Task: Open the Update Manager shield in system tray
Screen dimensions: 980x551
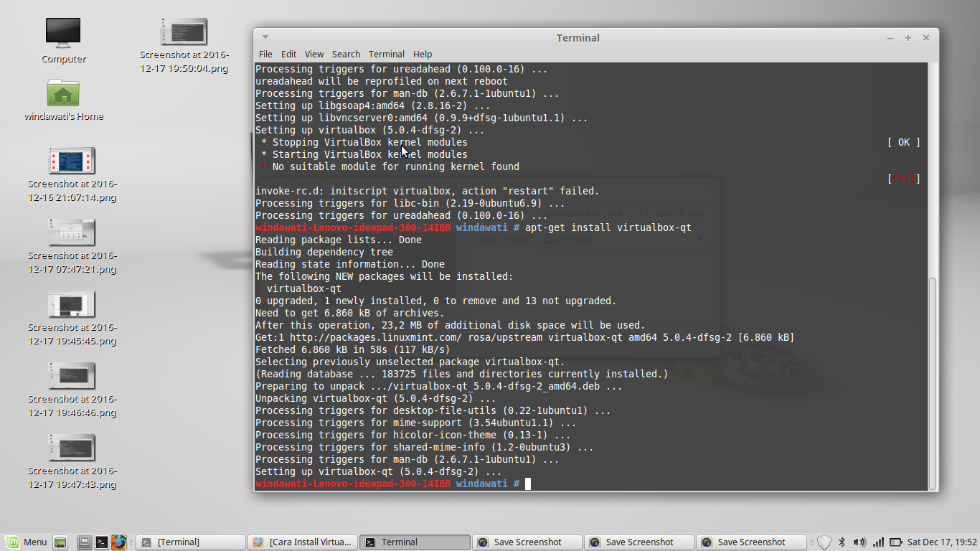Action: click(824, 542)
